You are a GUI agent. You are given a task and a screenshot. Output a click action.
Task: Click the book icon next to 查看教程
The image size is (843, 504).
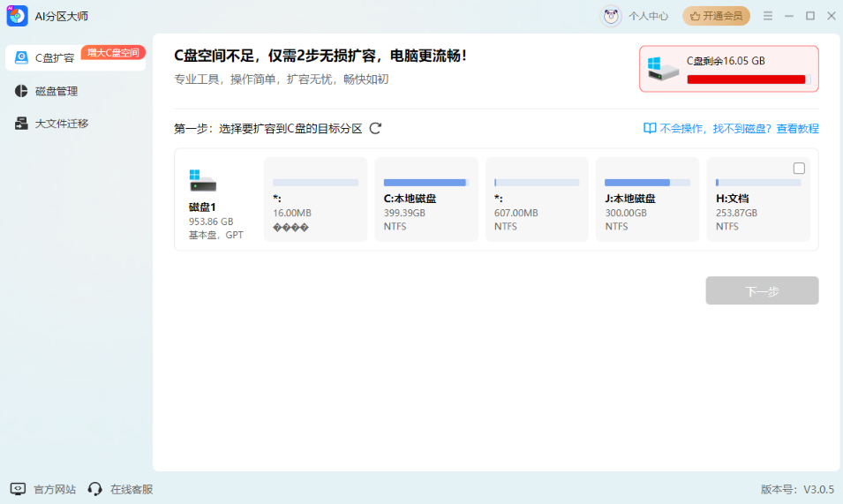pos(650,129)
